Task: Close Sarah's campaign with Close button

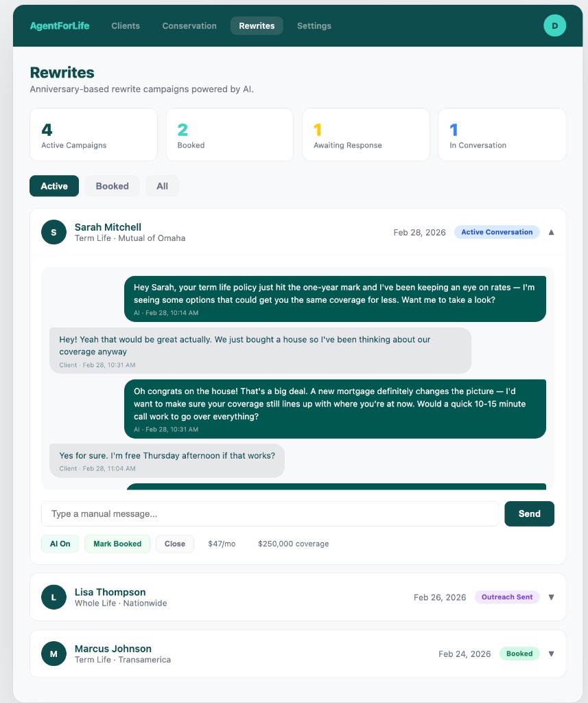Action: click(175, 544)
